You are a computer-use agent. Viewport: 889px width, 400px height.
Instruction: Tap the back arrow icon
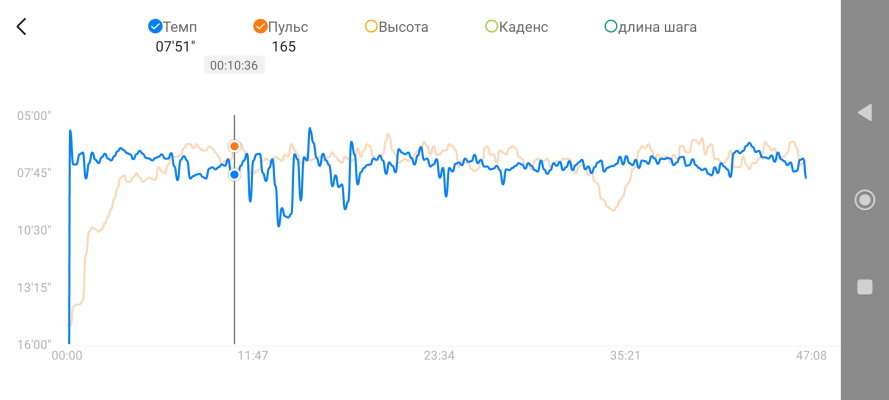[x=22, y=27]
